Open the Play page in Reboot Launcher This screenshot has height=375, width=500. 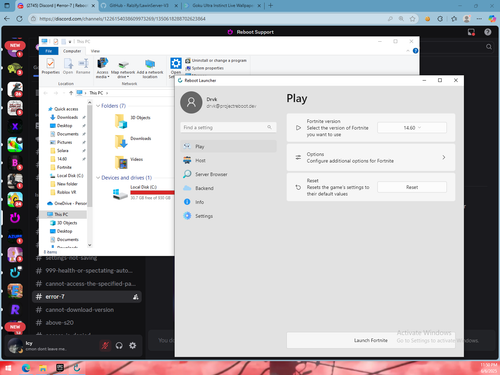point(228,146)
